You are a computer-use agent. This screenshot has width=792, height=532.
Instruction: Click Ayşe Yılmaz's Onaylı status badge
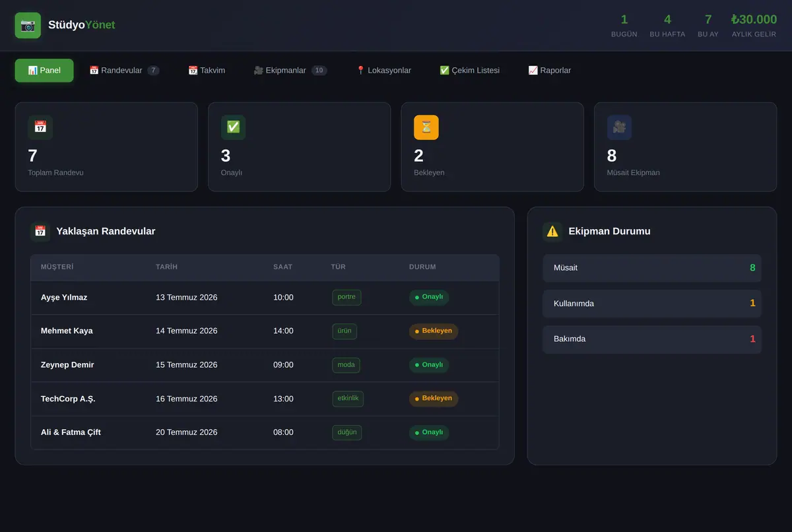[429, 297]
